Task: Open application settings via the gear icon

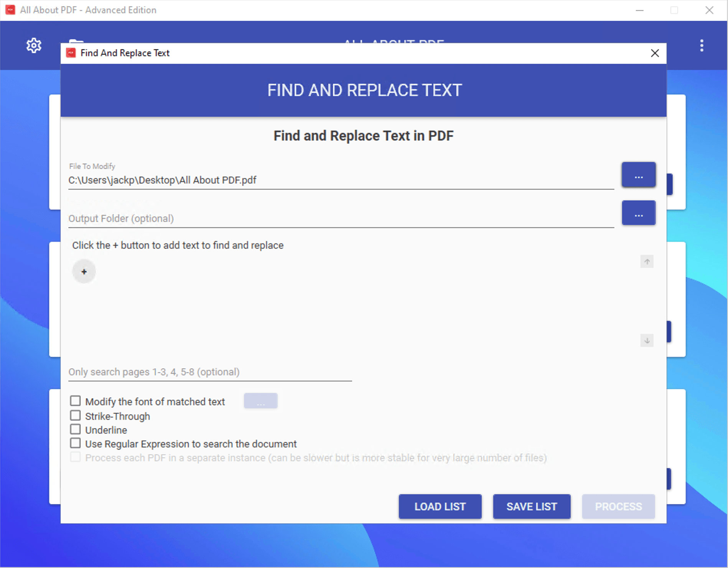Action: tap(34, 45)
